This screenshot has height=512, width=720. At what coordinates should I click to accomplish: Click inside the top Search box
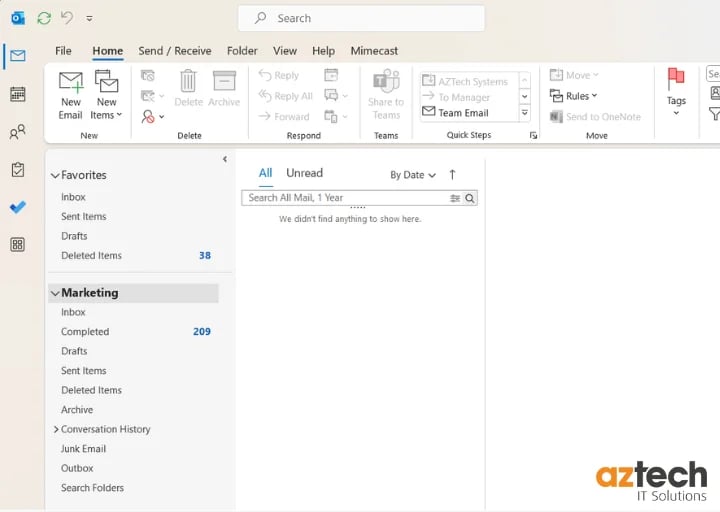click(361, 18)
